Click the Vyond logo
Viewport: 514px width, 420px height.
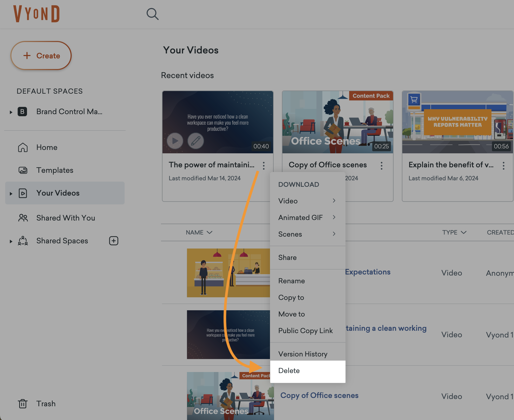click(x=36, y=13)
